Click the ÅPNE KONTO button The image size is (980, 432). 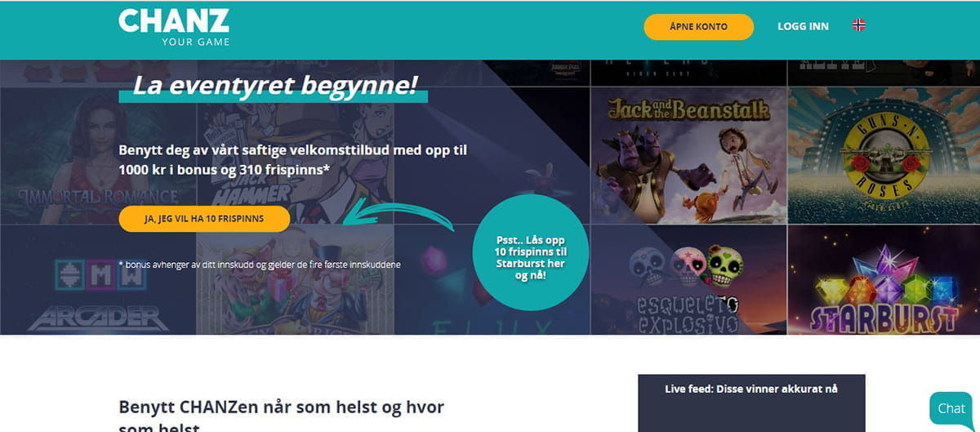[698, 26]
